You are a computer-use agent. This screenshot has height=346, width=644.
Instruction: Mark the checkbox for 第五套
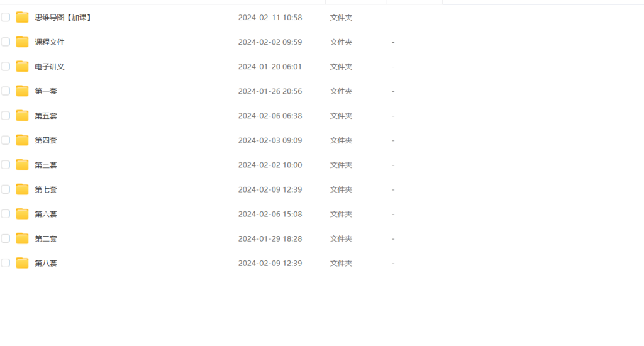[5, 116]
